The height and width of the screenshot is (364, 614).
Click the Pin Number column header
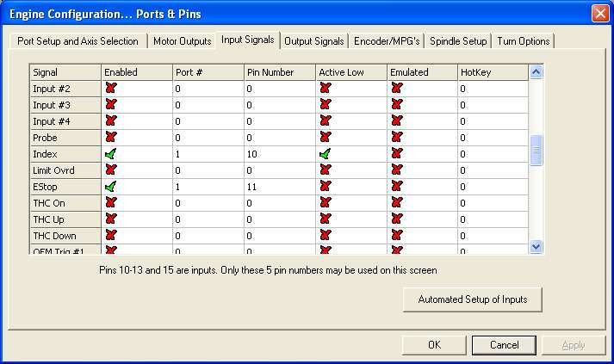(280, 72)
